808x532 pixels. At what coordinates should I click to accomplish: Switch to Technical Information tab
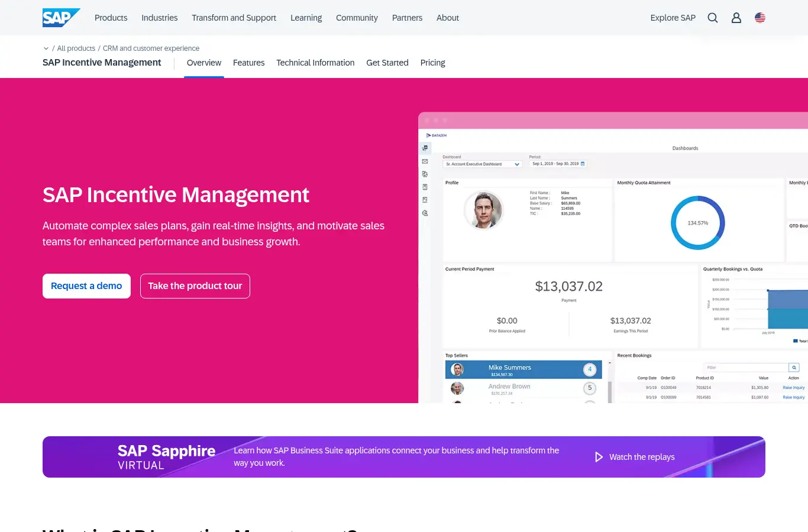[315, 63]
